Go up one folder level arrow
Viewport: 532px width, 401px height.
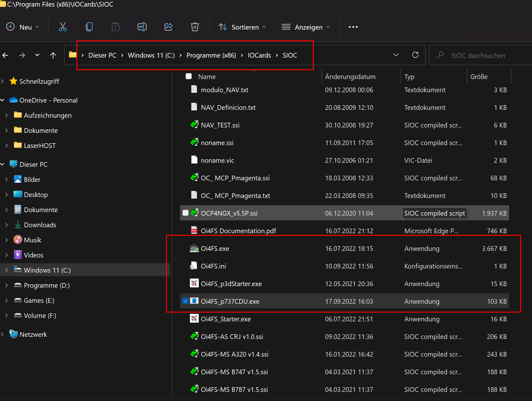click(53, 55)
